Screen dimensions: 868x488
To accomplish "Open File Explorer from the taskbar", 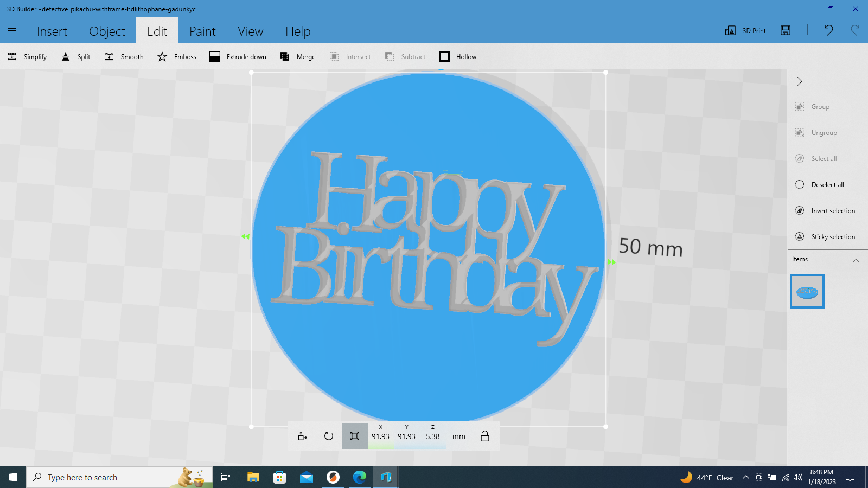I will (253, 477).
